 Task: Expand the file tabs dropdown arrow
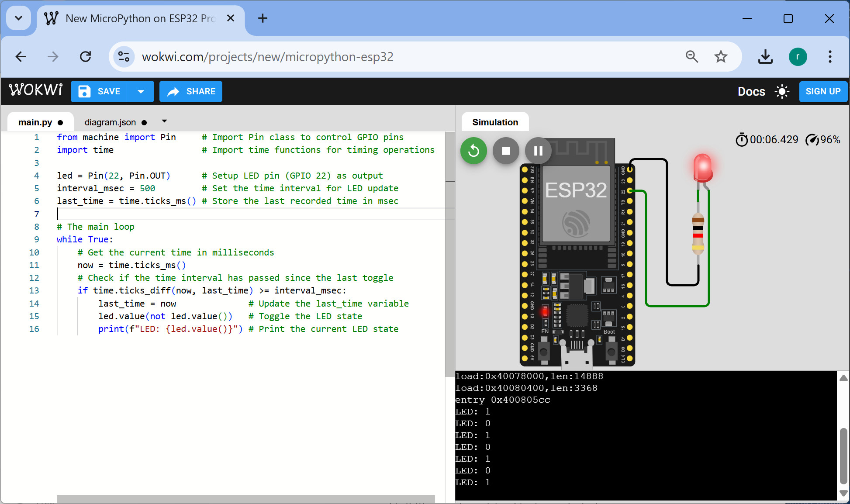(x=164, y=121)
